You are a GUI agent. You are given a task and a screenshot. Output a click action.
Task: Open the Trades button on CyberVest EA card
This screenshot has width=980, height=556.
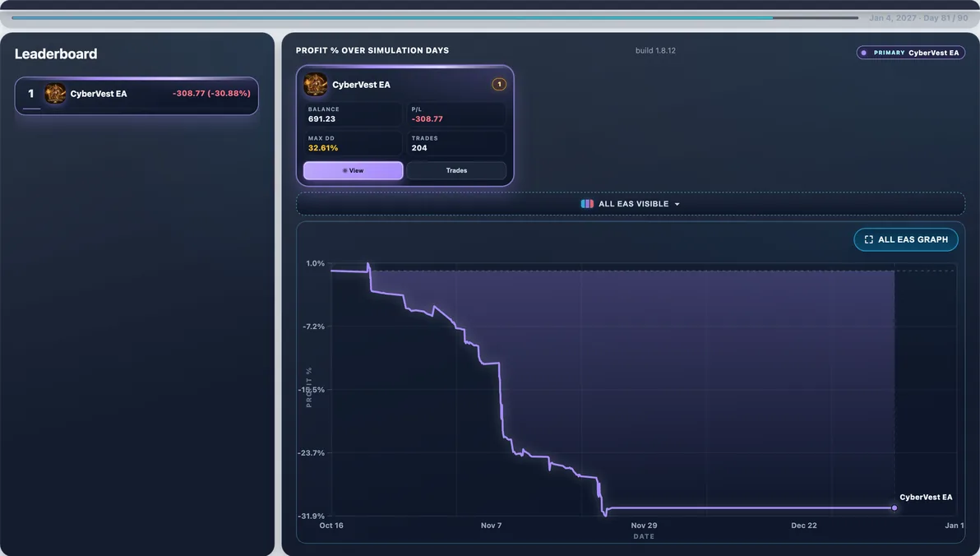tap(456, 170)
